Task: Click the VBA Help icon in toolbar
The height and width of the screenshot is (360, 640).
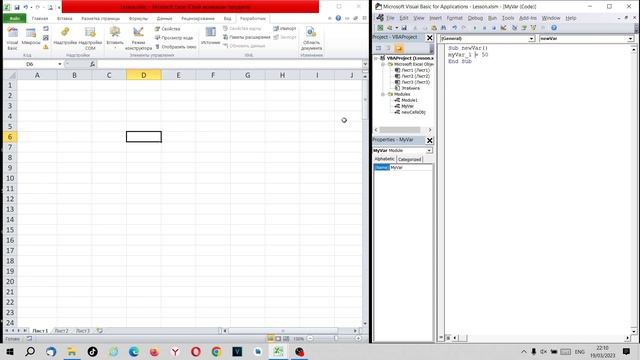Action: pyautogui.click(x=554, y=28)
